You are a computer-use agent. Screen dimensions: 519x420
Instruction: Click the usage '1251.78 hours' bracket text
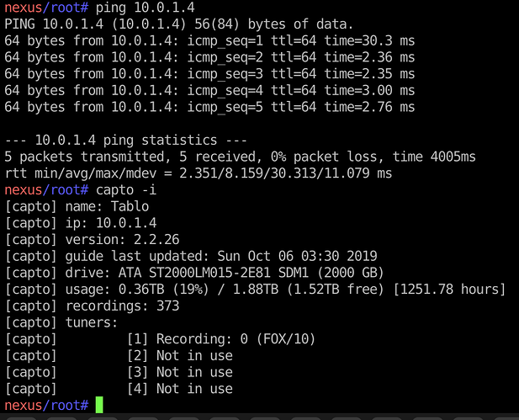click(449, 290)
